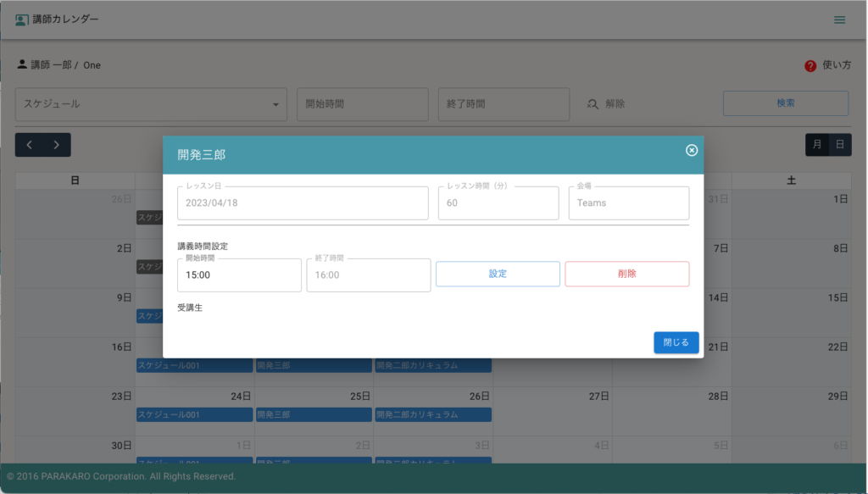Click the 解除 reset search icon

point(593,104)
